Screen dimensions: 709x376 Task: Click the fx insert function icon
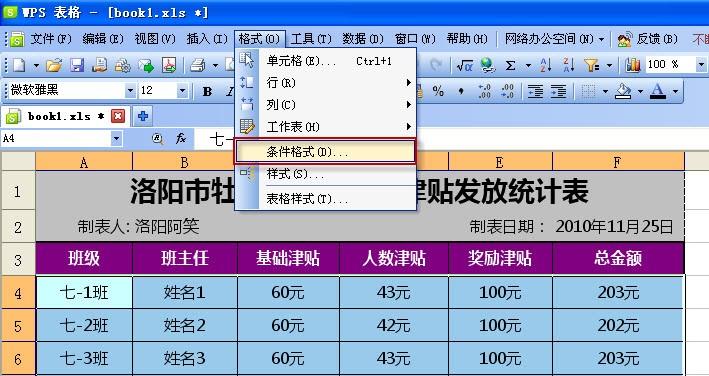181,139
